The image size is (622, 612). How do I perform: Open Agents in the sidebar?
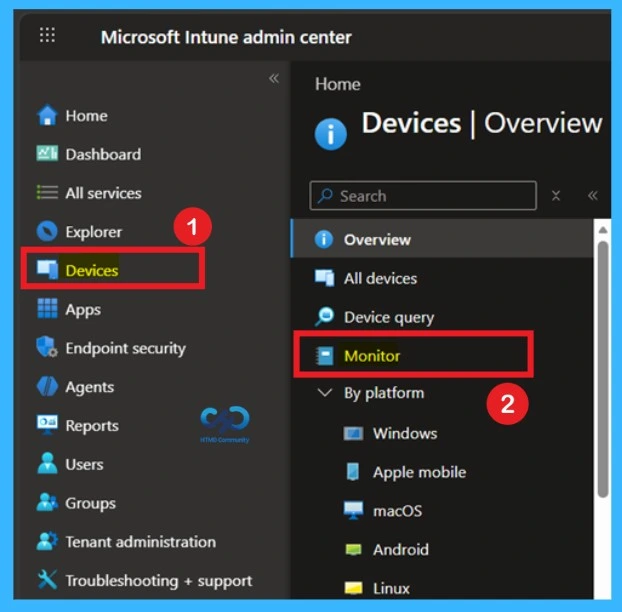[x=90, y=387]
